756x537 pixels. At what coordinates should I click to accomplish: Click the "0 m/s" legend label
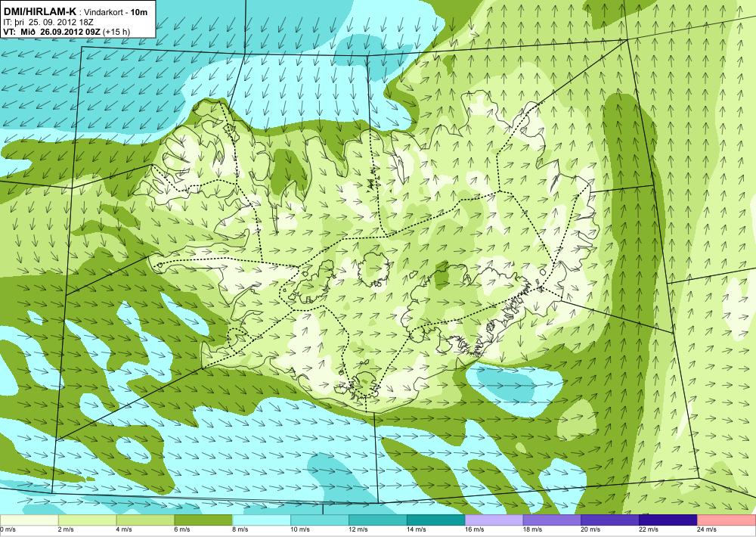point(8,529)
